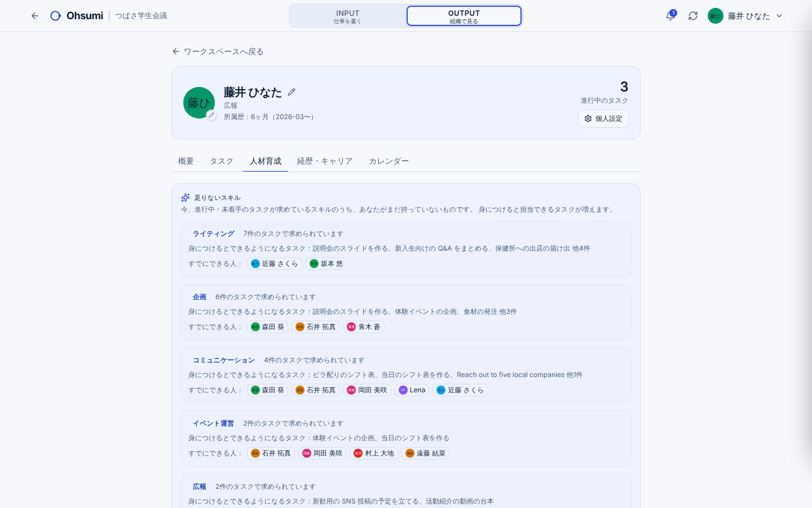Click the 進行中のタスク count 3
Viewport: 812px width, 508px height.
pyautogui.click(x=624, y=87)
